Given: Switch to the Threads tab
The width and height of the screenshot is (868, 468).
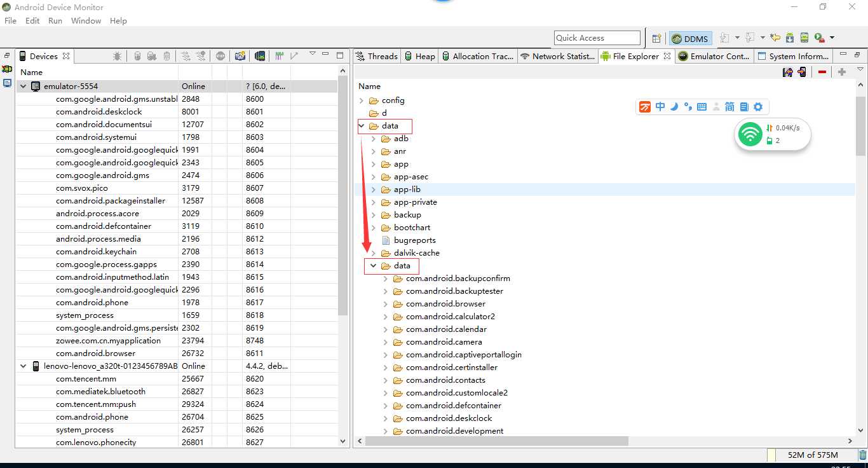Looking at the screenshot, I should (377, 56).
